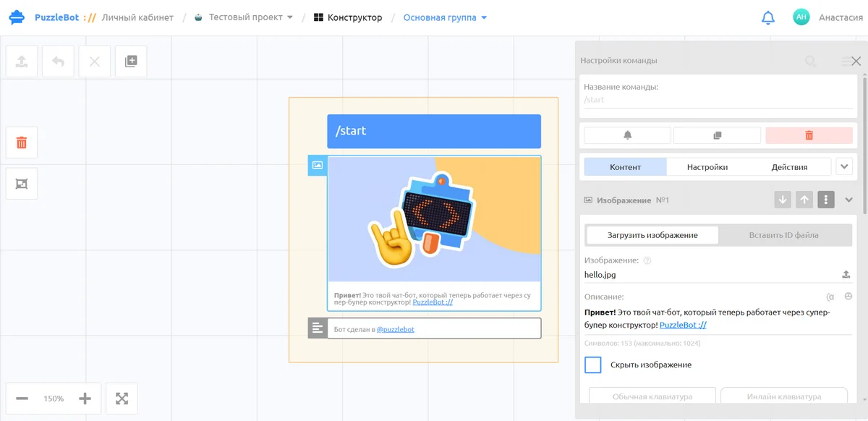Click the АН user avatar
The image size is (868, 421).
click(801, 17)
